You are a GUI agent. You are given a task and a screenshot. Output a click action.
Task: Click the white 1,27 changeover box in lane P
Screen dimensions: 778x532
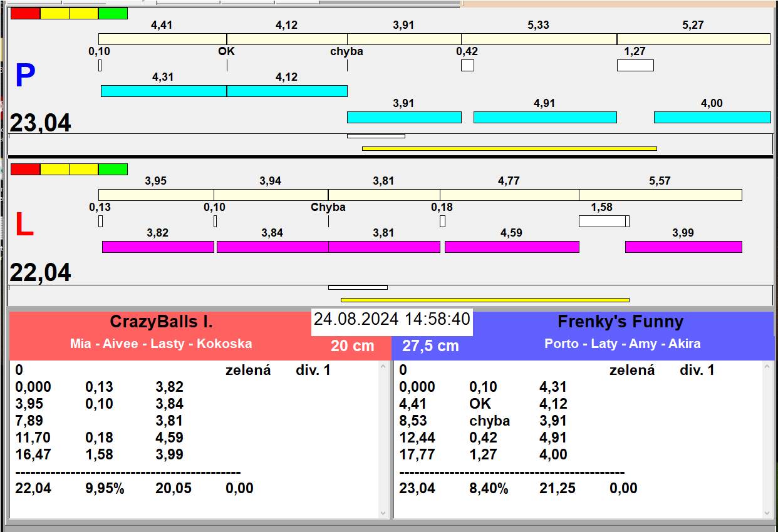click(x=635, y=65)
